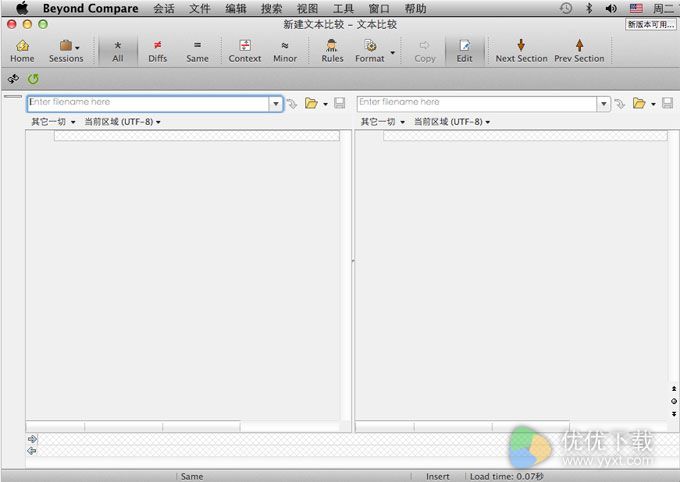Open right 其它一切 file format dropdown
Viewport: 680px width, 482px height.
click(382, 122)
